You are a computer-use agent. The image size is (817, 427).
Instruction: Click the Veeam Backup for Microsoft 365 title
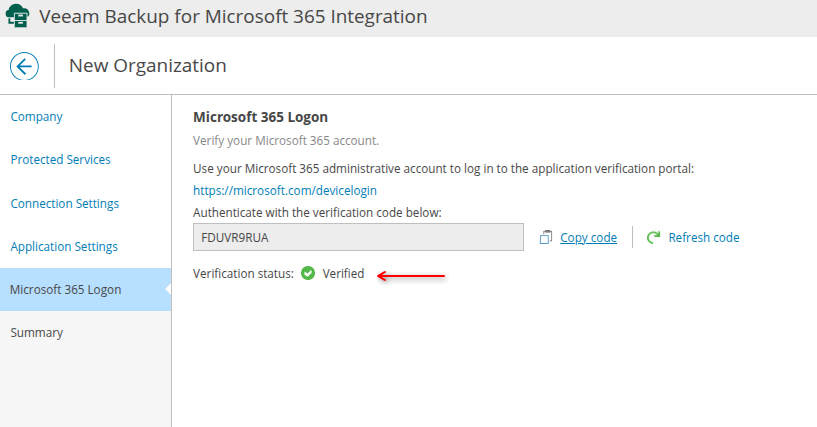pos(233,17)
